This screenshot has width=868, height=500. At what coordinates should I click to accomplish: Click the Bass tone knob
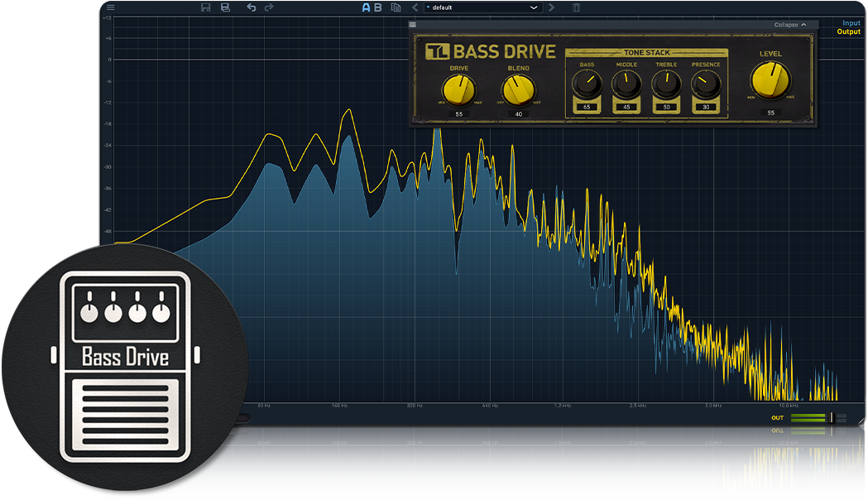[x=587, y=84]
